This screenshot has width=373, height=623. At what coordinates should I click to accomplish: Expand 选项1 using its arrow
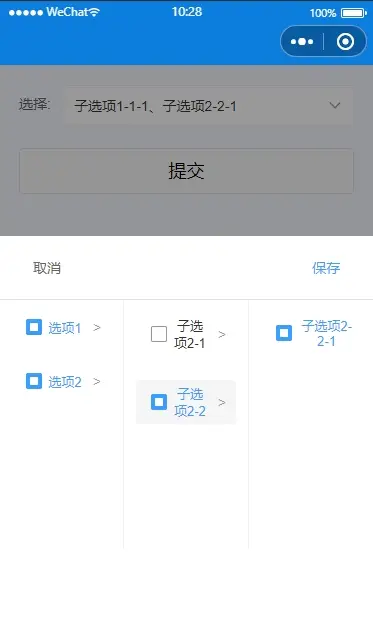(97, 327)
